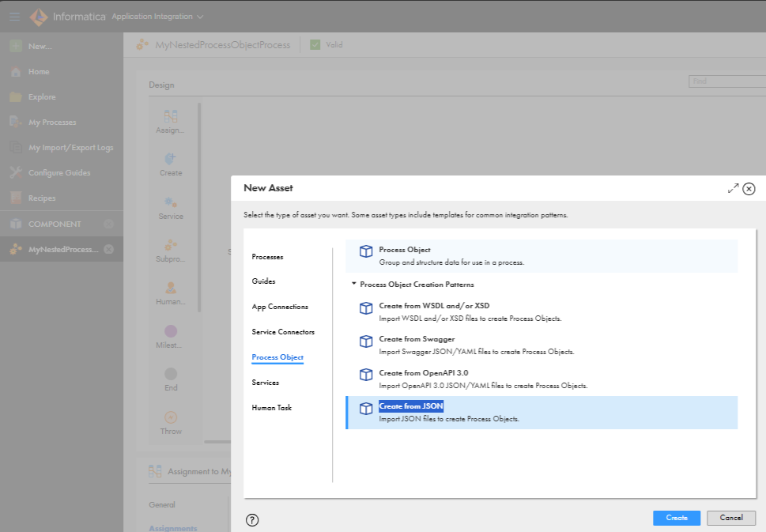Select Processes asset category
The image size is (766, 532).
click(267, 256)
